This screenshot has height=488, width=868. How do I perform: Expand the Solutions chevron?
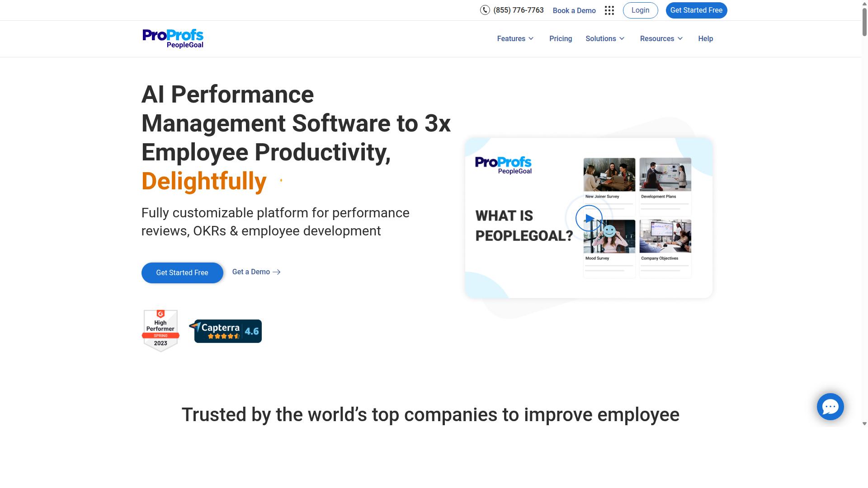[622, 38]
